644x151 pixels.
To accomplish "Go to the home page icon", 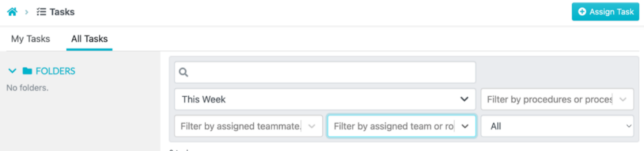I will [x=12, y=12].
